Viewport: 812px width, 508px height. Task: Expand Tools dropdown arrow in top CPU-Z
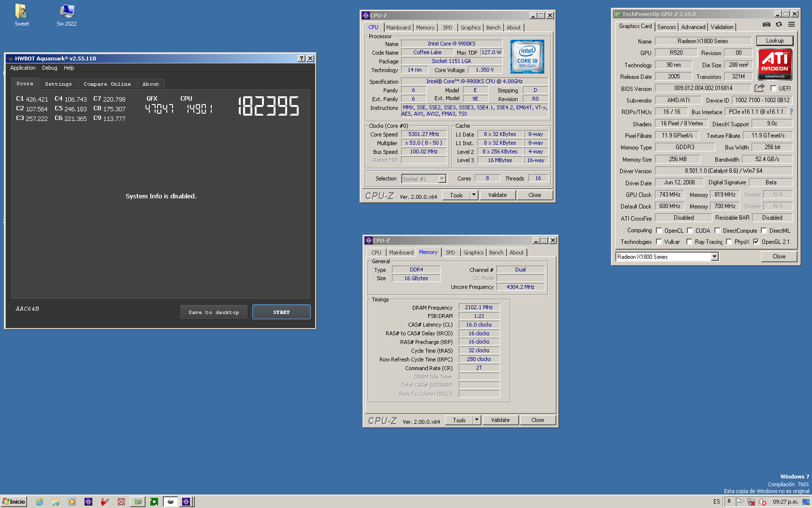(474, 195)
